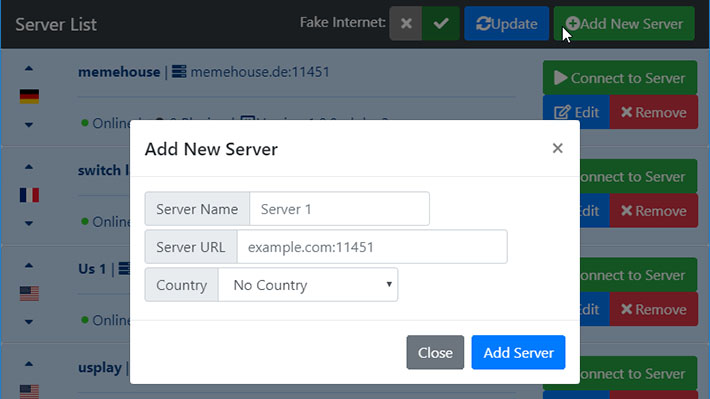This screenshot has height=399, width=710.
Task: Connect to the switch server
Action: [x=638, y=177]
